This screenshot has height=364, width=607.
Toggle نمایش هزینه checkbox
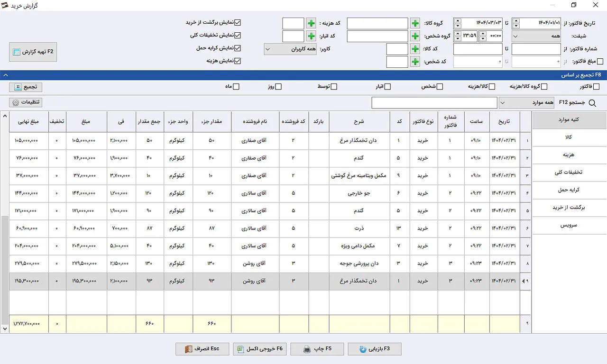click(x=238, y=61)
